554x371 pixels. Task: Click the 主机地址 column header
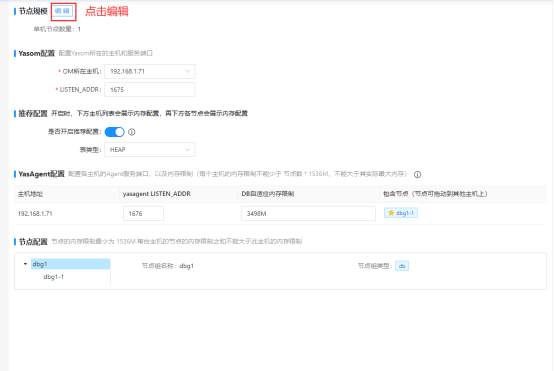pos(30,194)
